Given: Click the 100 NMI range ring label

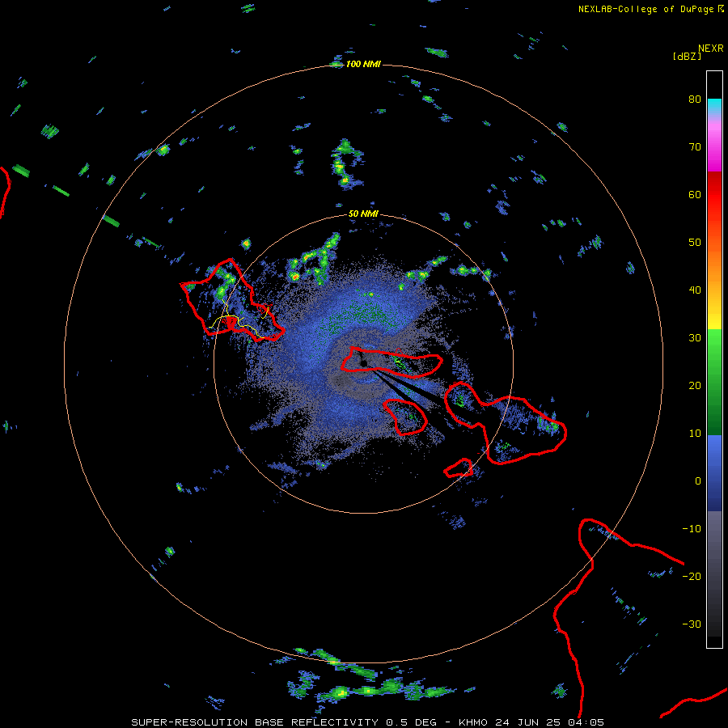Looking at the screenshot, I should click(x=363, y=64).
